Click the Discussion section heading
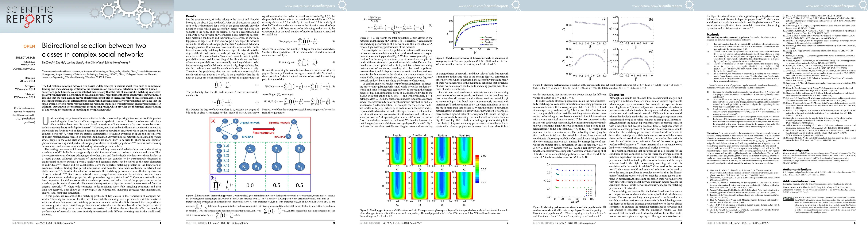 [617, 95]
